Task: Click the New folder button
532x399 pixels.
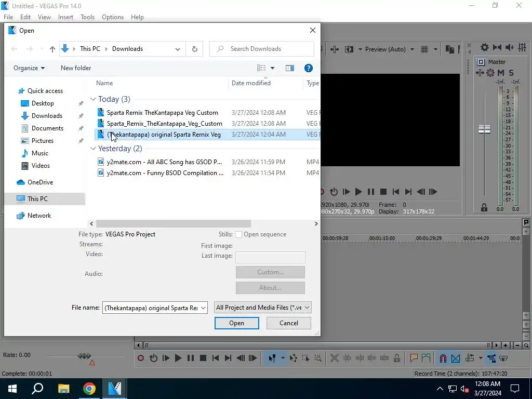Action: pyautogui.click(x=76, y=68)
